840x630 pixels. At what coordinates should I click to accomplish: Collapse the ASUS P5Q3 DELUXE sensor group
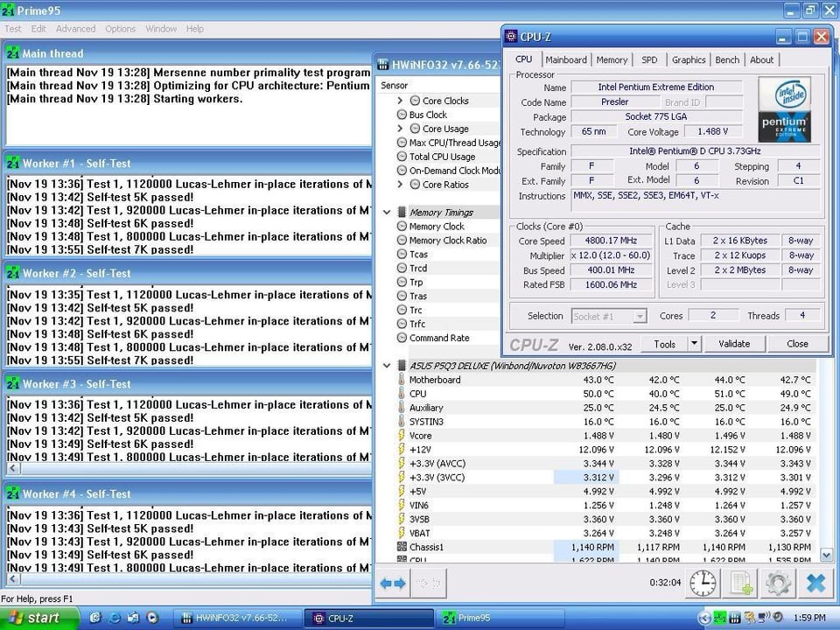pyautogui.click(x=387, y=366)
